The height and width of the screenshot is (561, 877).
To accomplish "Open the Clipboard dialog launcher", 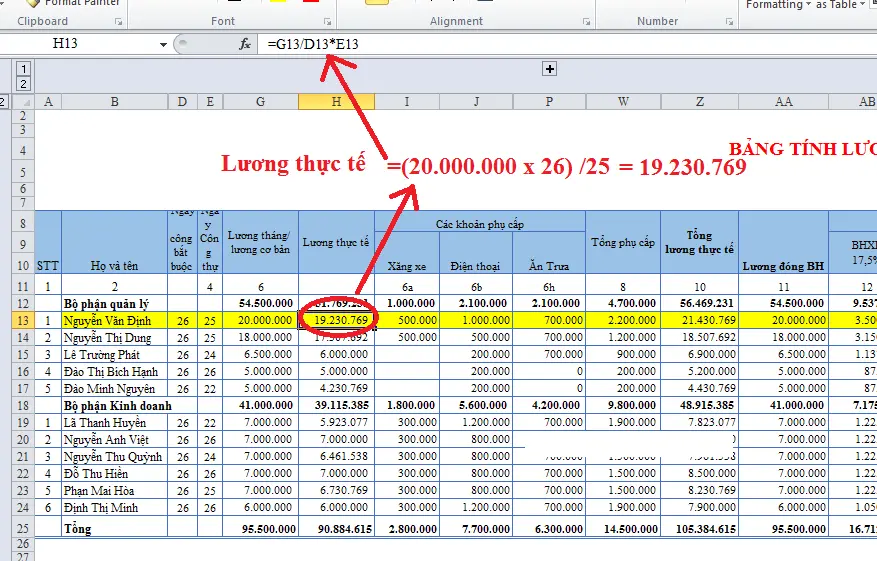I will tap(119, 22).
